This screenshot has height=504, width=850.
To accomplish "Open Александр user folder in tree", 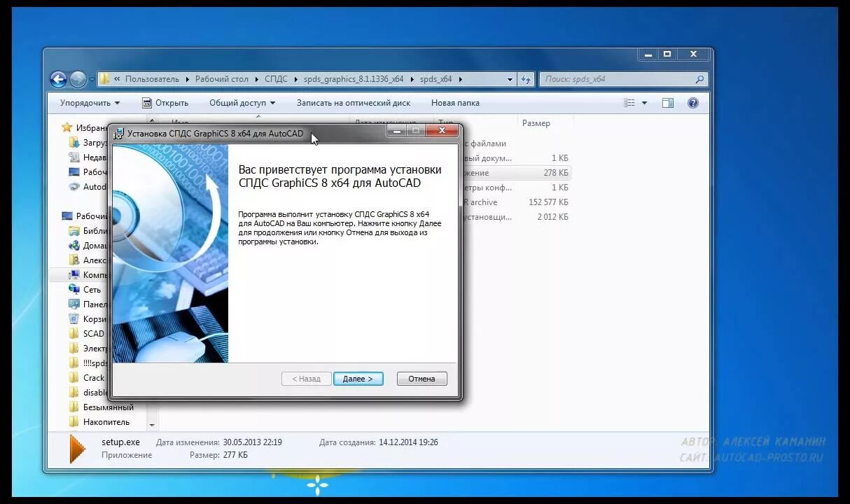I will coord(74,260).
